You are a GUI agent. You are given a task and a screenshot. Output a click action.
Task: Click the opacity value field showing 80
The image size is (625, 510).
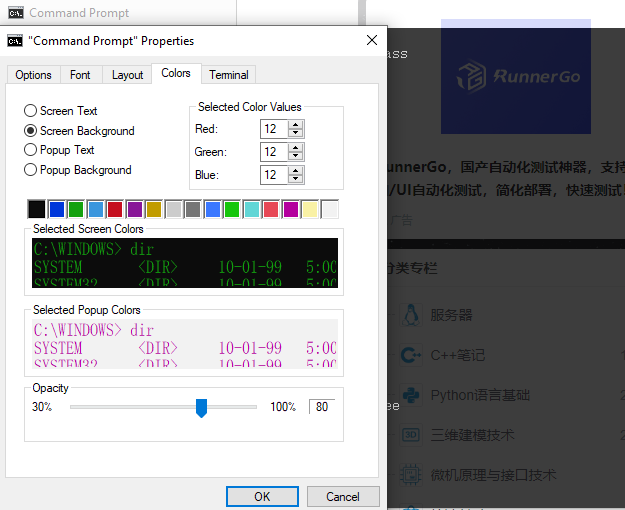(322, 407)
